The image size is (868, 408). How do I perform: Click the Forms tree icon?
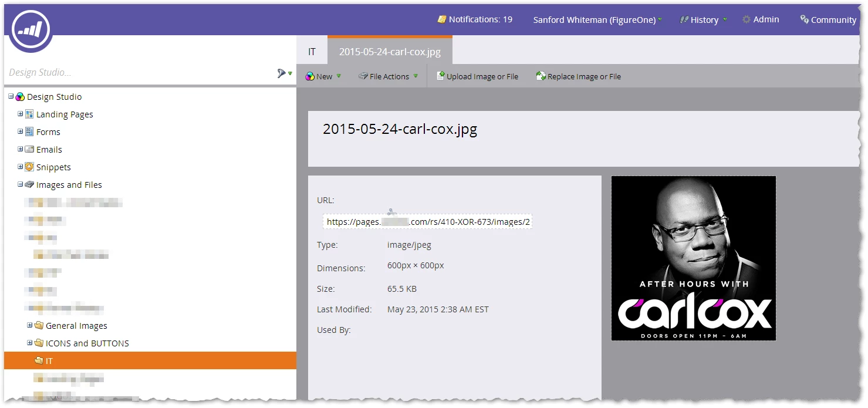[x=29, y=131]
